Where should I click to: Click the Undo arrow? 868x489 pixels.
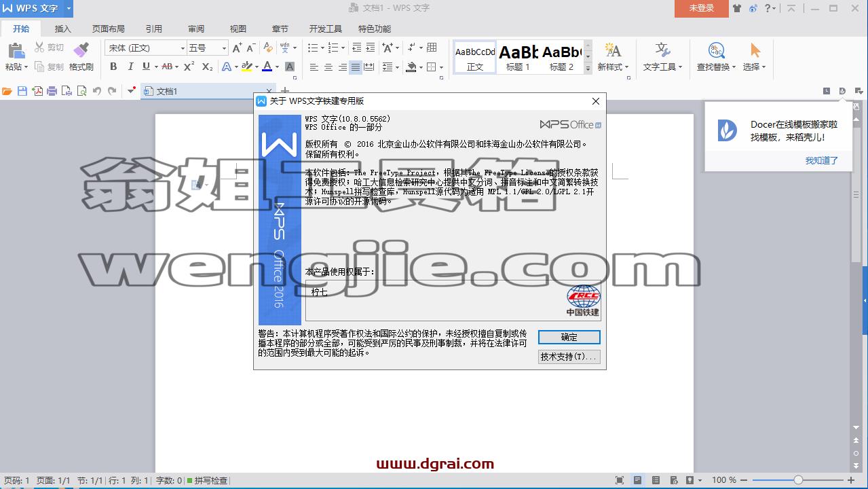(x=96, y=91)
